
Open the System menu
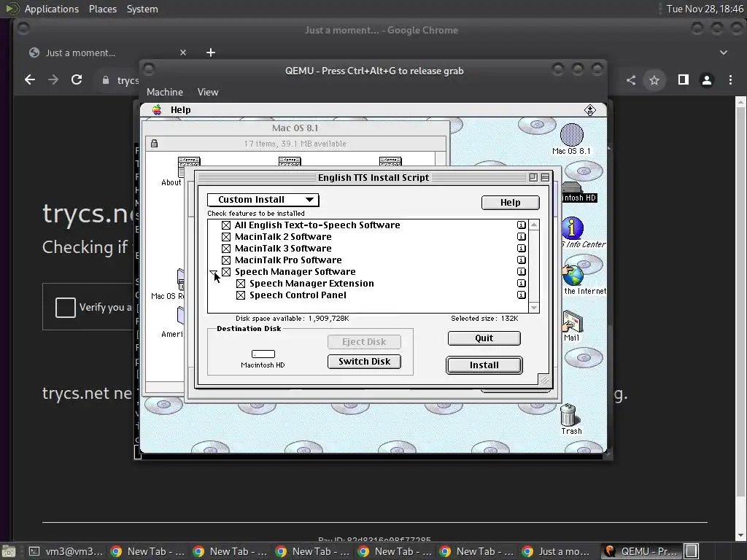tap(142, 9)
